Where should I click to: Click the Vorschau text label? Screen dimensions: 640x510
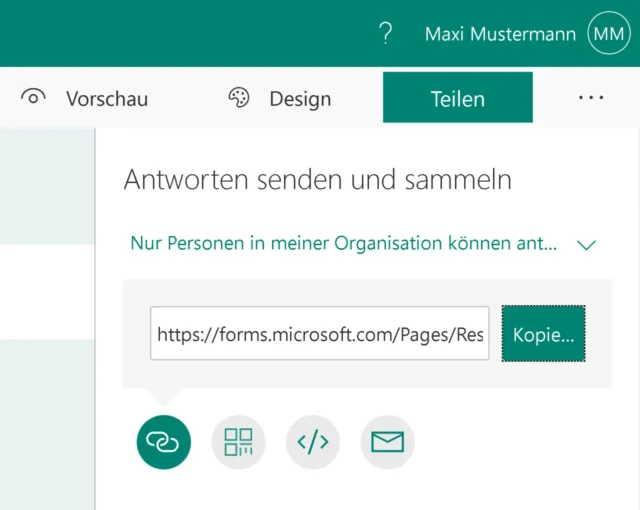click(107, 98)
